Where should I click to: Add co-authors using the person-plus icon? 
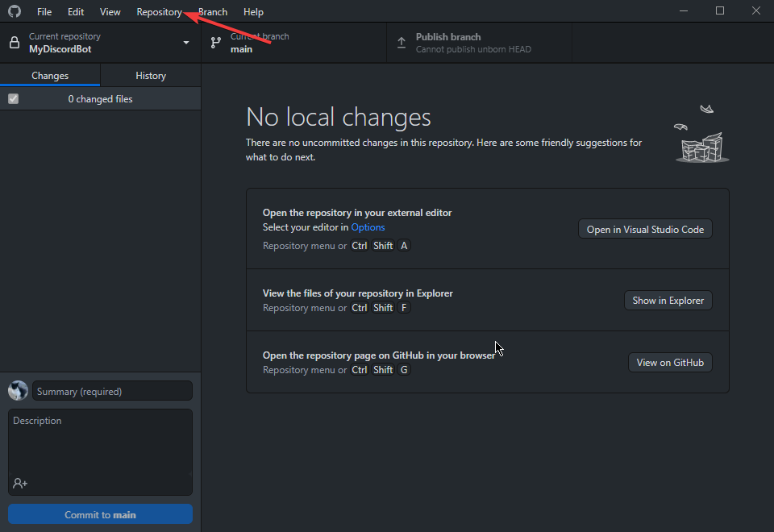tap(20, 483)
